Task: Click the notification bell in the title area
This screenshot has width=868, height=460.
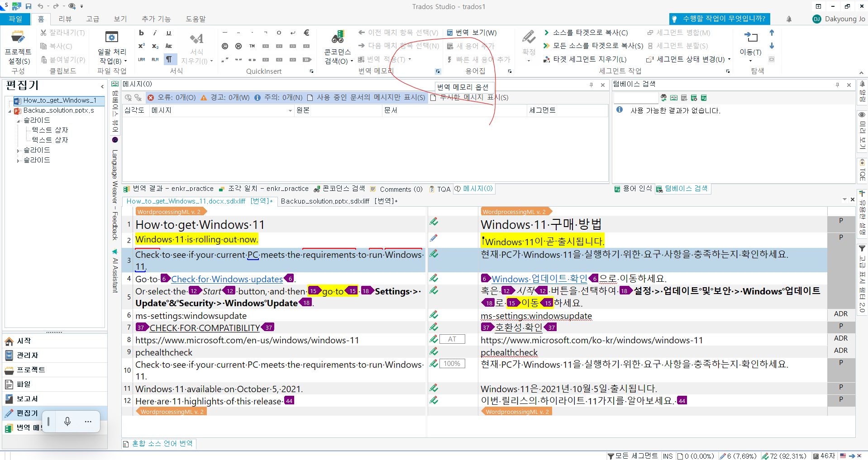Action: 789,19
